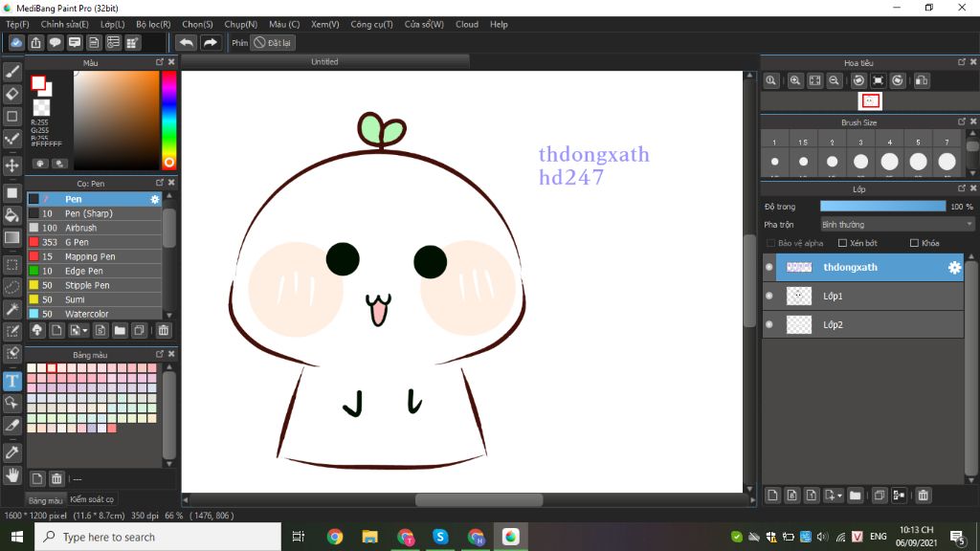
Task: Select the Airbrush brush
Action: point(95,228)
